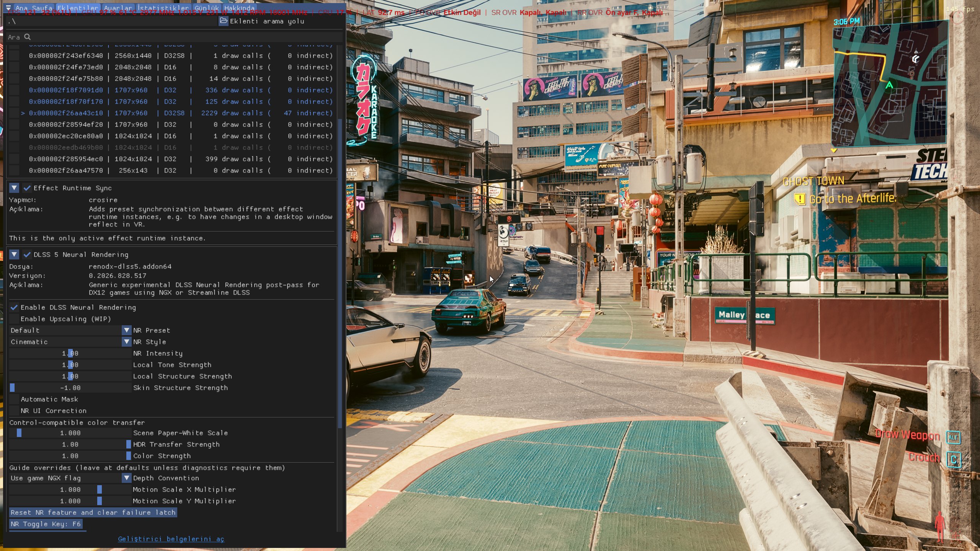Screen dimensions: 980x551
Task: Click the C key icon next to Crouch
Action: (x=954, y=459)
